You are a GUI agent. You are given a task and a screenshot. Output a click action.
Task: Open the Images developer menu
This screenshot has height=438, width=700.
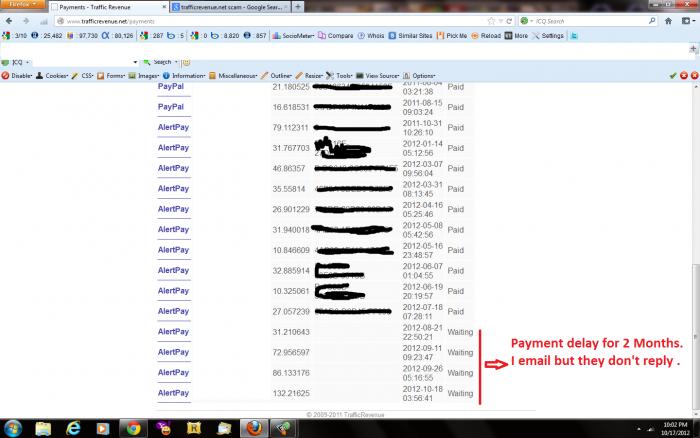(x=144, y=76)
